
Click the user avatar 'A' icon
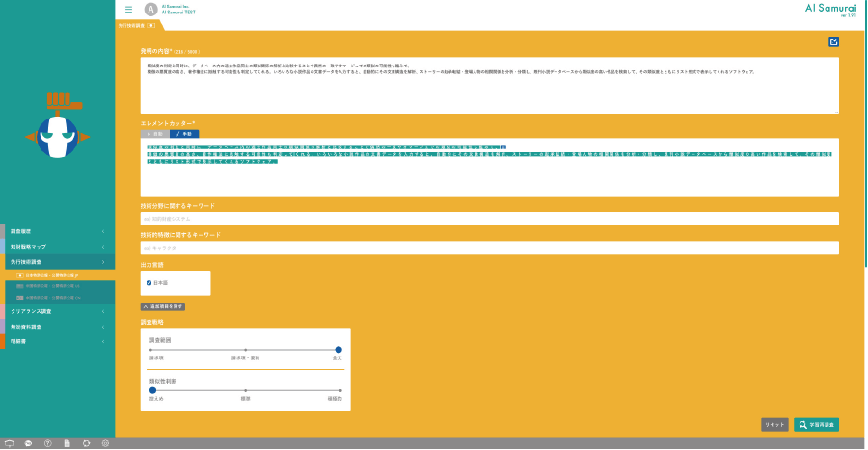(149, 10)
